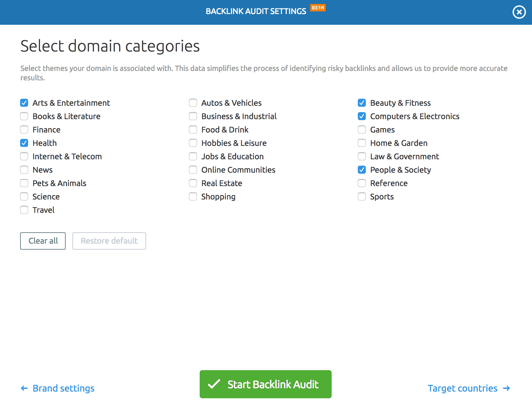Select the Food & Drink category
The width and height of the screenshot is (532, 417).
pos(193,130)
